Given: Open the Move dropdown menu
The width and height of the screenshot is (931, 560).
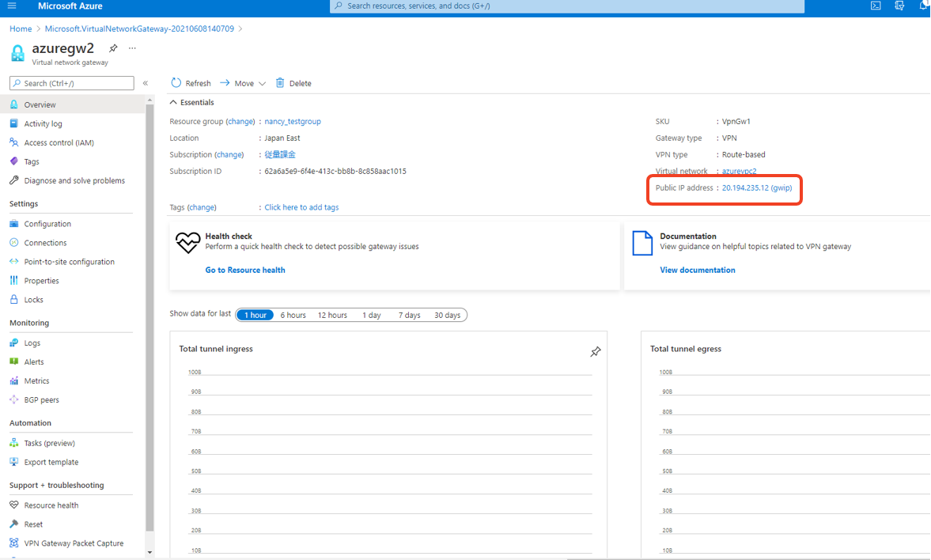Looking at the screenshot, I should click(243, 83).
